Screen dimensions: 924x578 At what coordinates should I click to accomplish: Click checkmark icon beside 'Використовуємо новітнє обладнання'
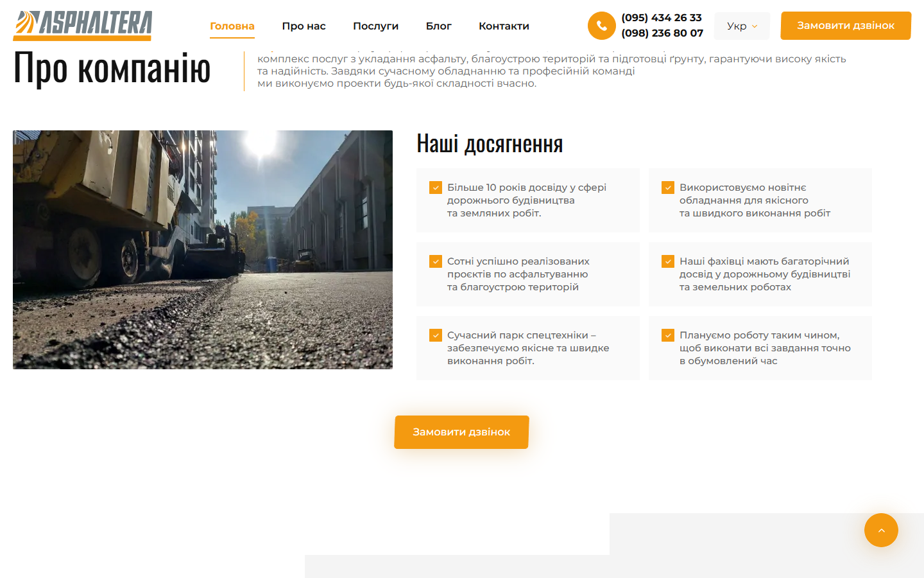click(x=668, y=188)
